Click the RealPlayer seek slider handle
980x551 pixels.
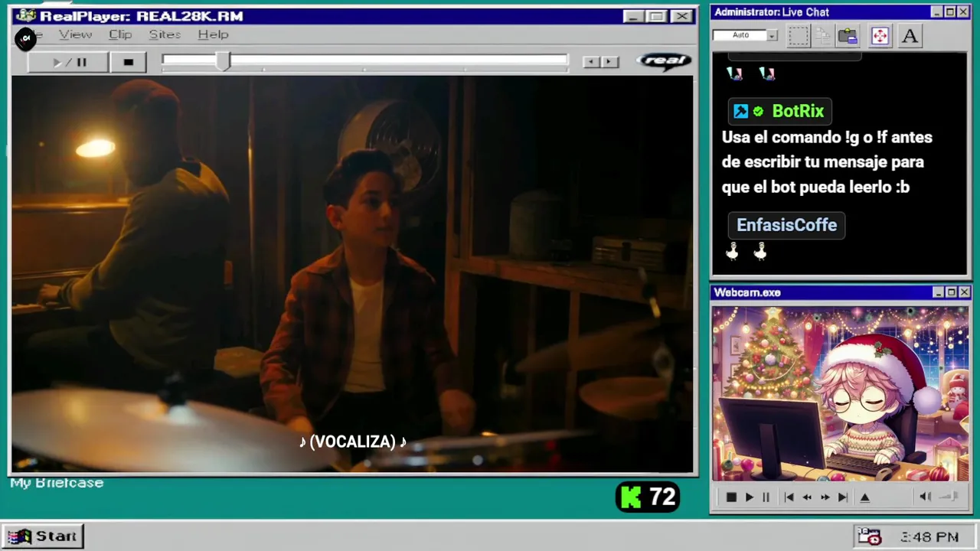(223, 61)
